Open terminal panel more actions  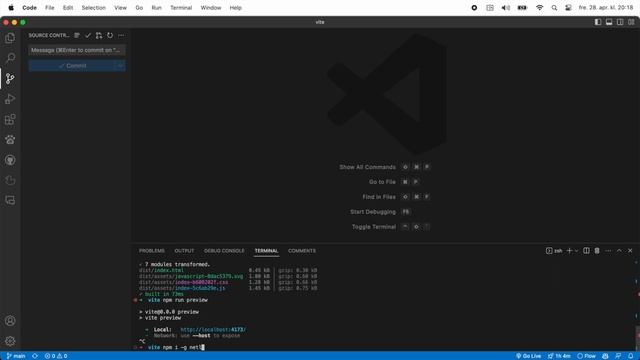pyautogui.click(x=608, y=251)
